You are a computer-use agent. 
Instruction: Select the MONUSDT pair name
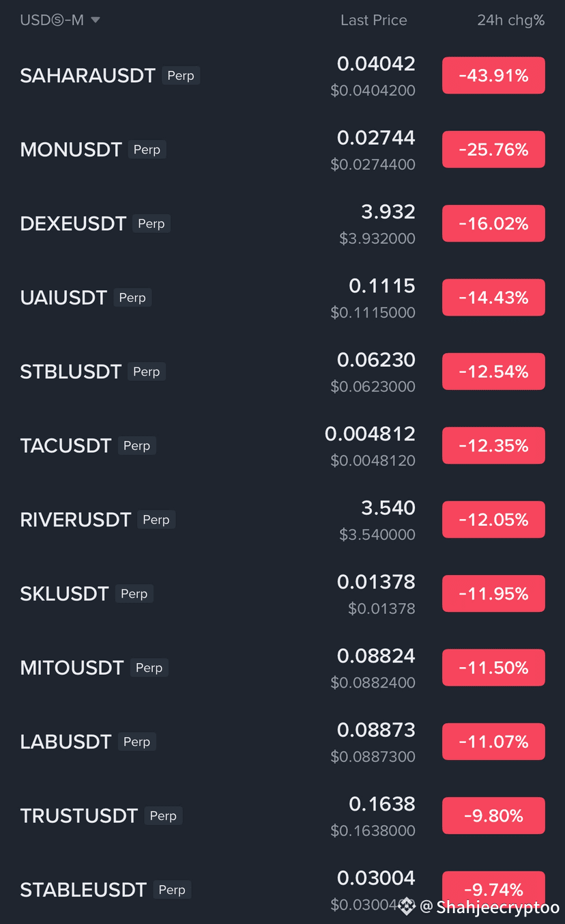click(x=71, y=150)
